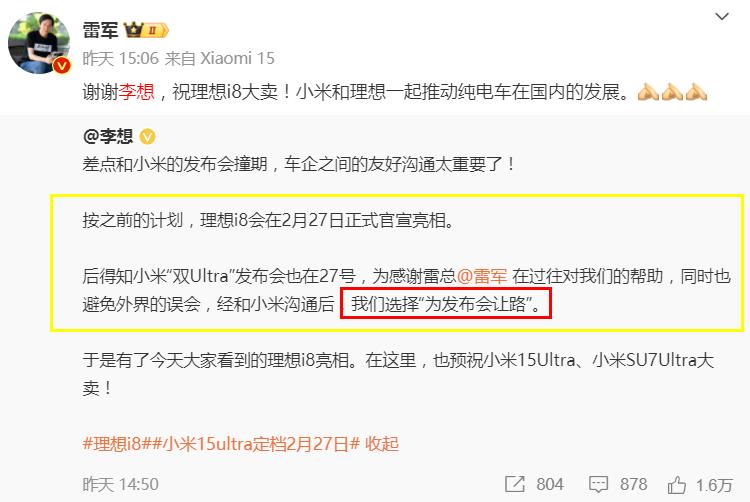Click the post timestamp 昨天 15:06
This screenshot has width=750, height=502.
tap(121, 58)
